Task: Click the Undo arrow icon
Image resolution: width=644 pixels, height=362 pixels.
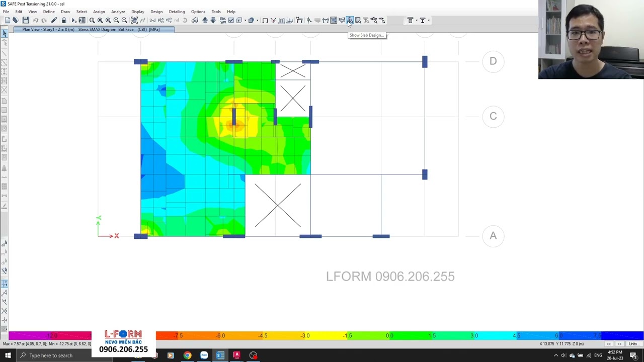Action: click(36, 20)
